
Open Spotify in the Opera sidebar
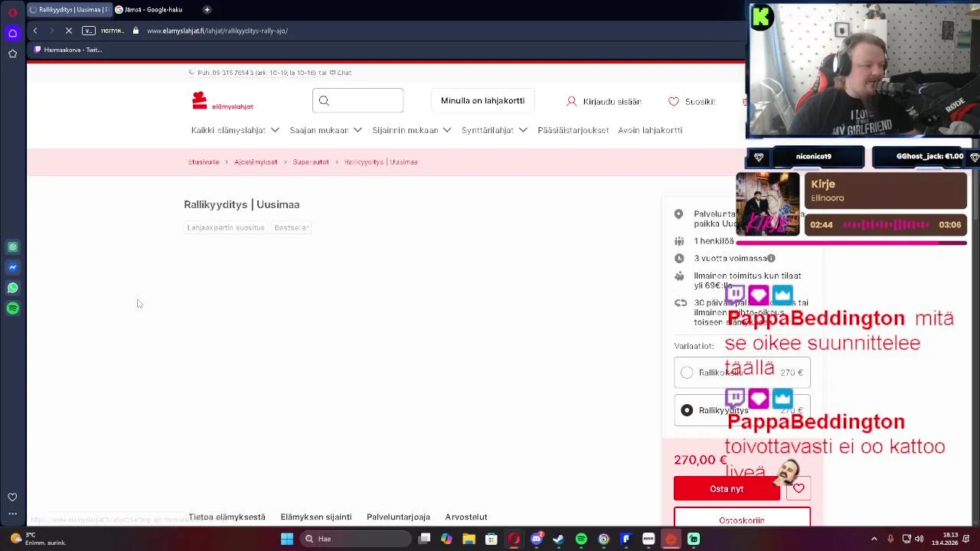(x=13, y=308)
